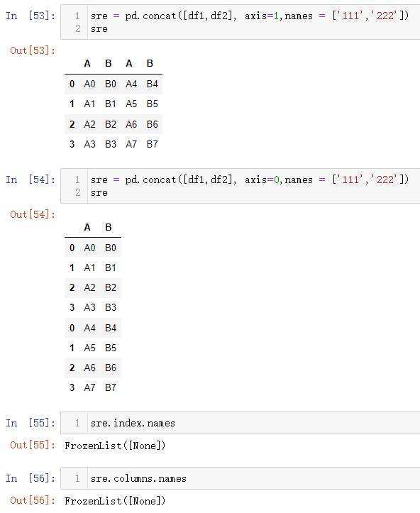Click axis=0 argument in cell 54

click(x=262, y=180)
